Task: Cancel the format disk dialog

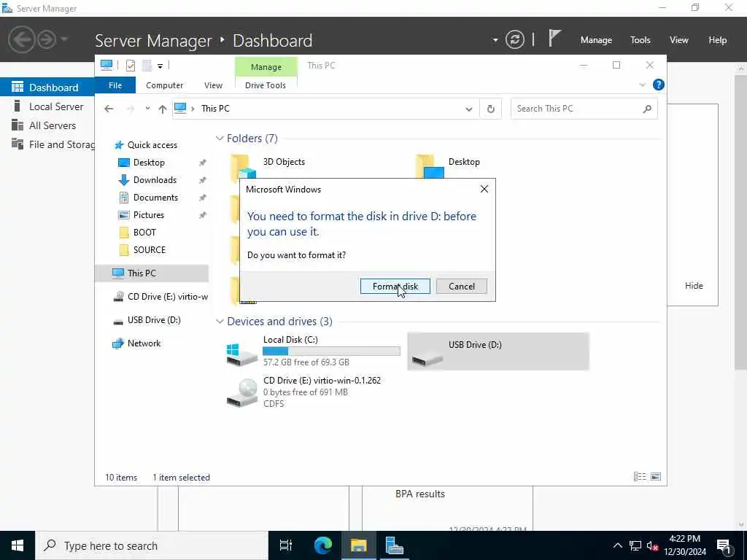Action: tap(461, 286)
